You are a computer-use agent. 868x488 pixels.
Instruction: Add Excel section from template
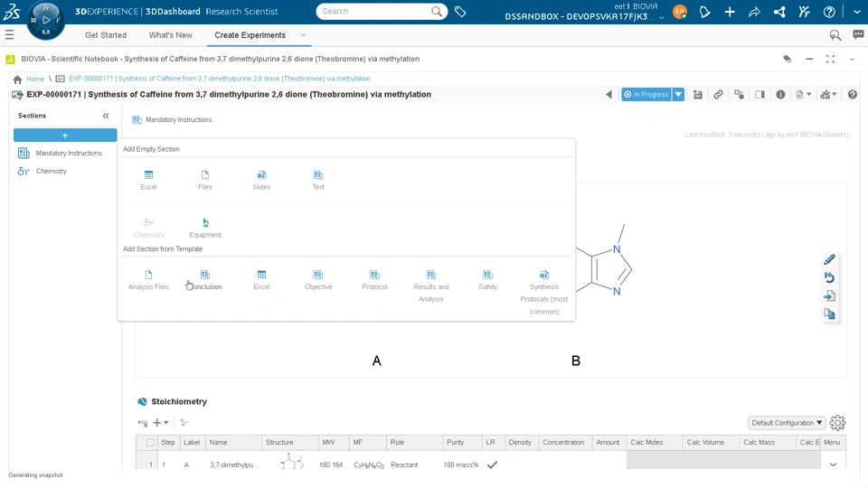[261, 280]
